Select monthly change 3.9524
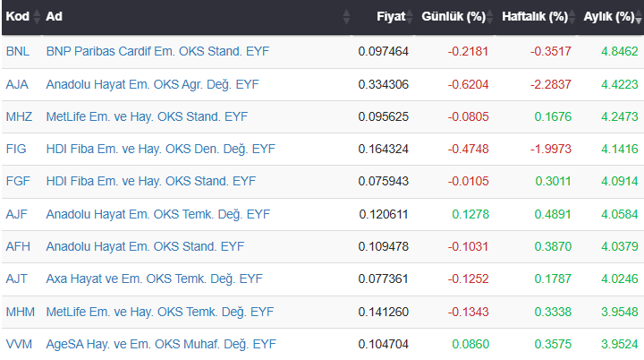 (x=620, y=344)
